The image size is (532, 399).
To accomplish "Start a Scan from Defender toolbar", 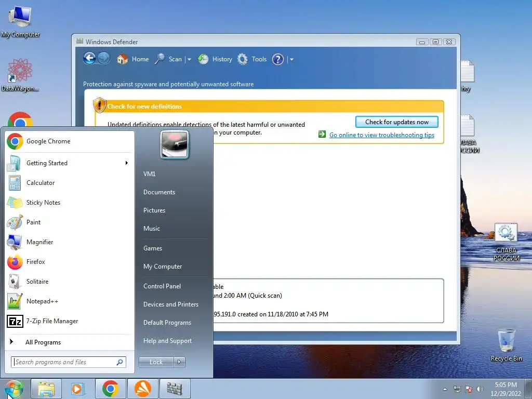I will point(168,59).
